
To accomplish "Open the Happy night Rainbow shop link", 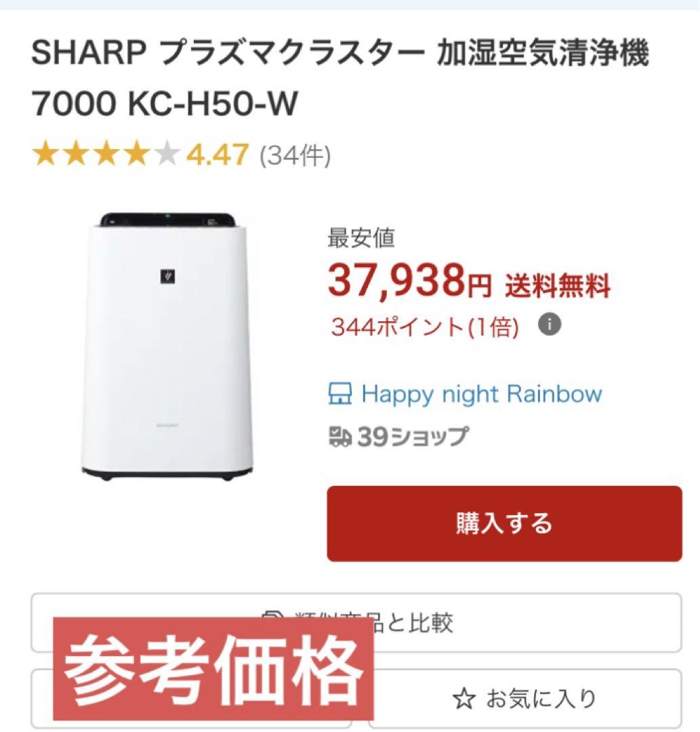I will tap(482, 394).
